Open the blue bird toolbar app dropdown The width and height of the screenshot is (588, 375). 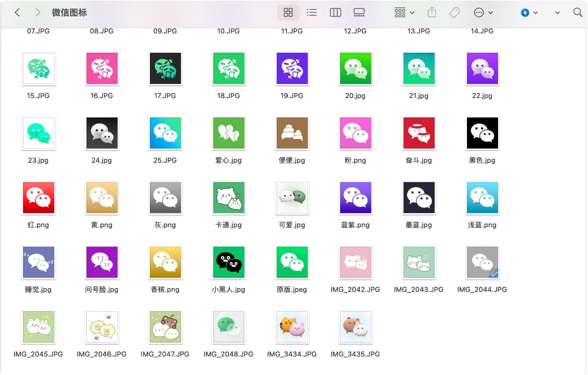click(x=529, y=12)
